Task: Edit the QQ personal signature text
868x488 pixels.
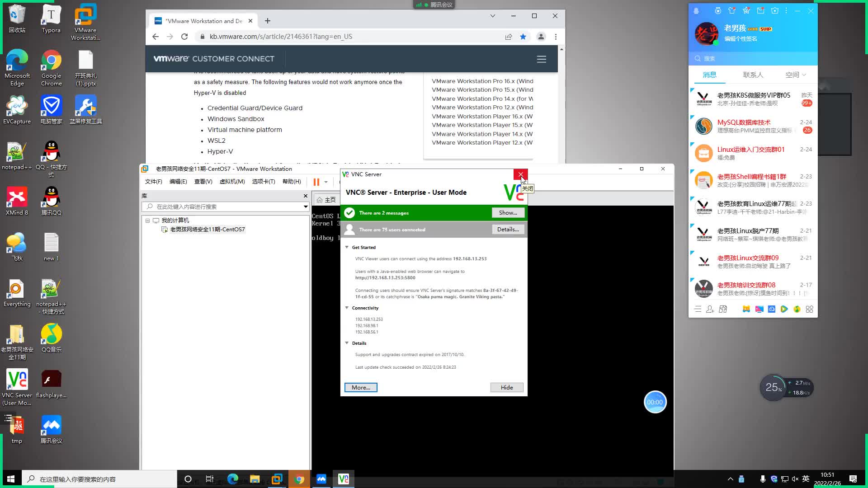Action: click(741, 39)
